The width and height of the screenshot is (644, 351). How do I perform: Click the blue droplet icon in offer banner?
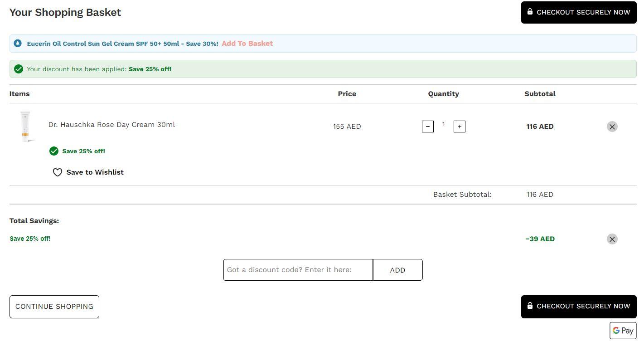18,44
